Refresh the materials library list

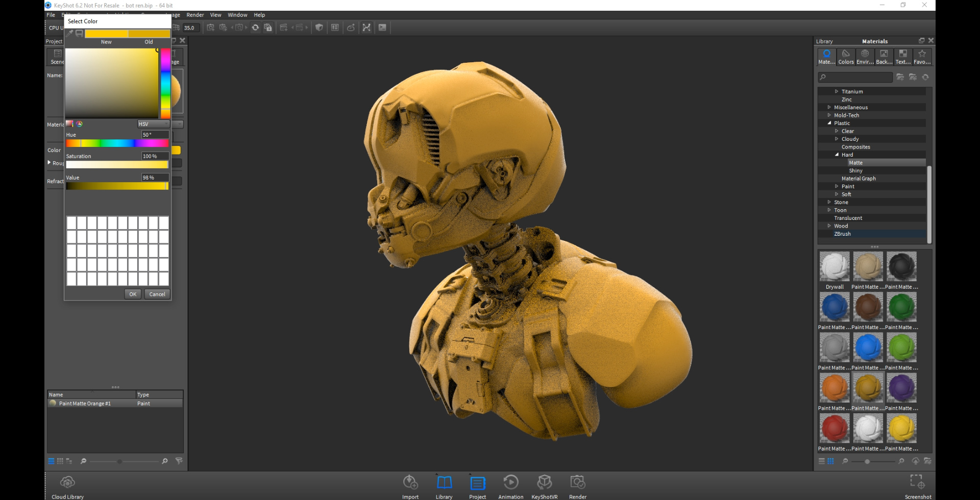click(925, 77)
